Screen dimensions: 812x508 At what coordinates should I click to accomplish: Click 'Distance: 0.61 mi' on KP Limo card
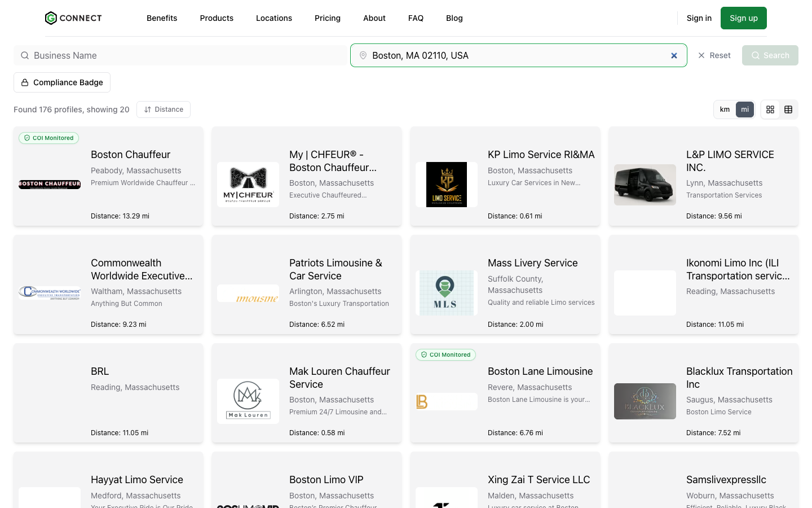(x=515, y=216)
